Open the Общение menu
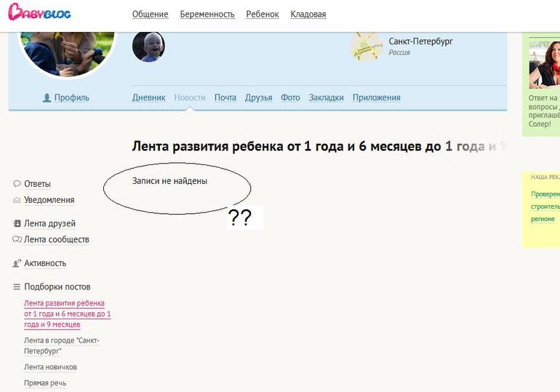This screenshot has width=560, height=392. tap(150, 15)
